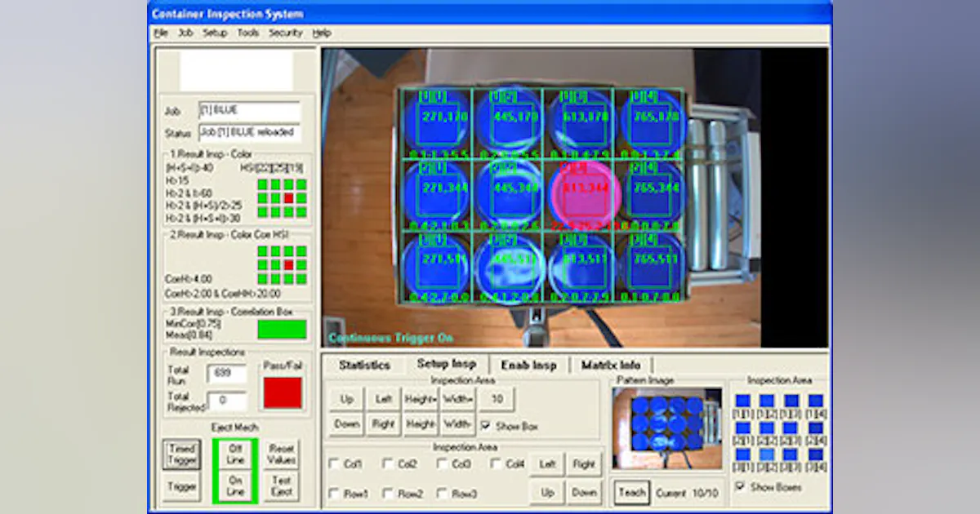Click red cell in Color Cor HSI grid
Image resolution: width=980 pixels, height=514 pixels.
[x=288, y=265]
